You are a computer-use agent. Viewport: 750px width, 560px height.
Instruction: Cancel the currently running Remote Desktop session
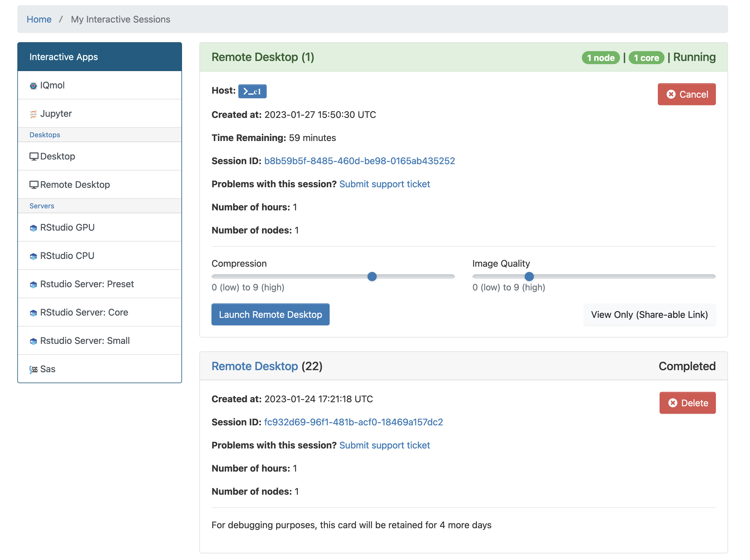(686, 94)
